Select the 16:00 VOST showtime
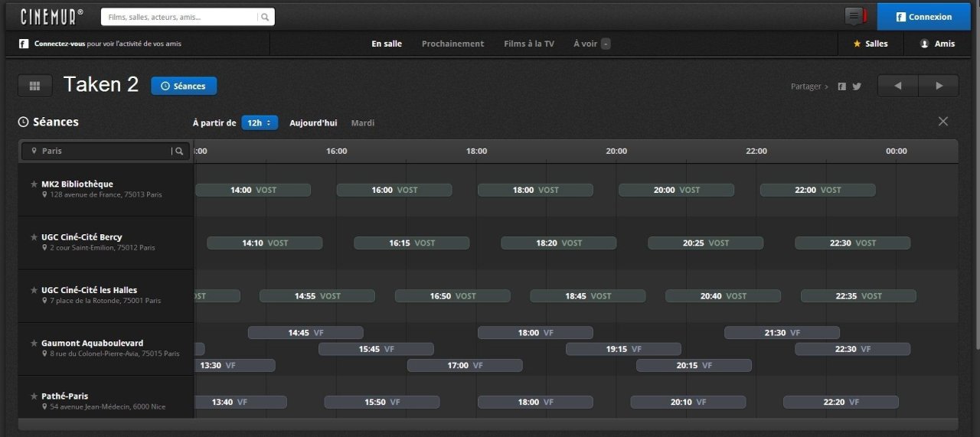The image size is (980, 437). click(x=394, y=190)
